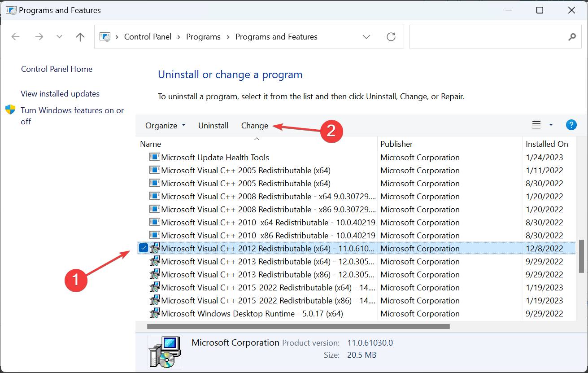The width and height of the screenshot is (588, 373).
Task: Click the Programs and Features title bar icon
Action: (11, 10)
